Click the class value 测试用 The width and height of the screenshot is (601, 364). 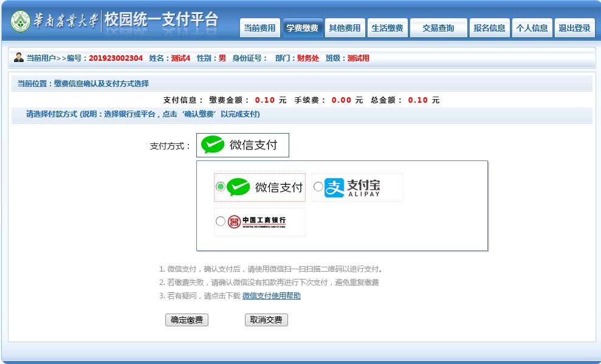pyautogui.click(x=359, y=58)
